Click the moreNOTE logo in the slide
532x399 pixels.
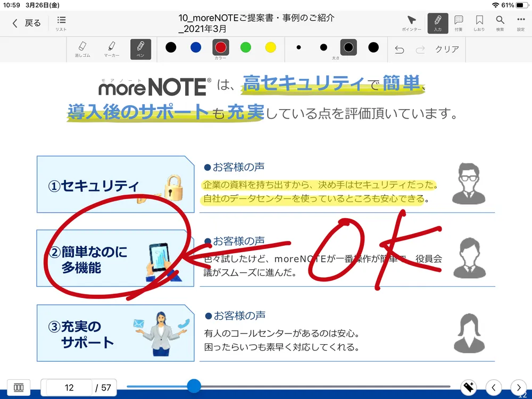click(155, 87)
